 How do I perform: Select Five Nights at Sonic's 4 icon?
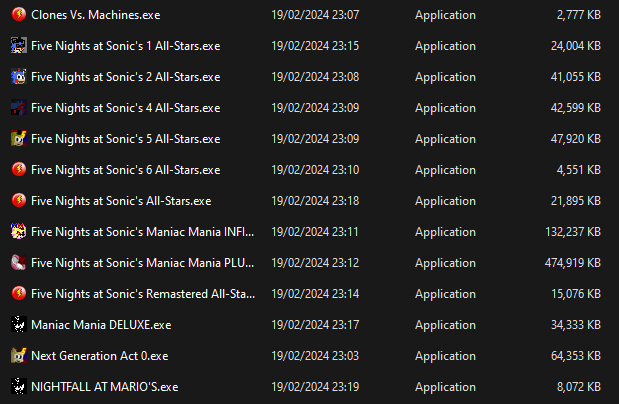(x=18, y=108)
